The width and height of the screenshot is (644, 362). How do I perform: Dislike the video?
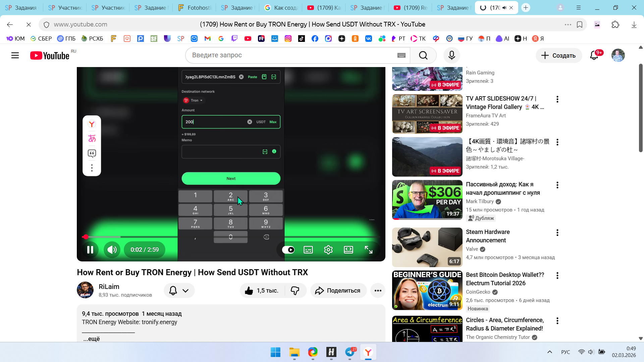(x=295, y=291)
